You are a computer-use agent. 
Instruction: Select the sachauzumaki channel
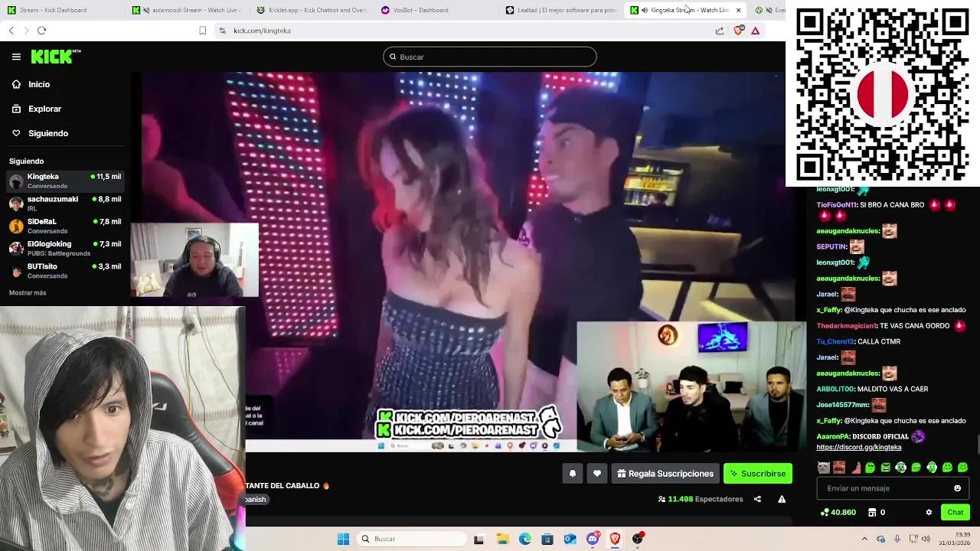[x=65, y=203]
